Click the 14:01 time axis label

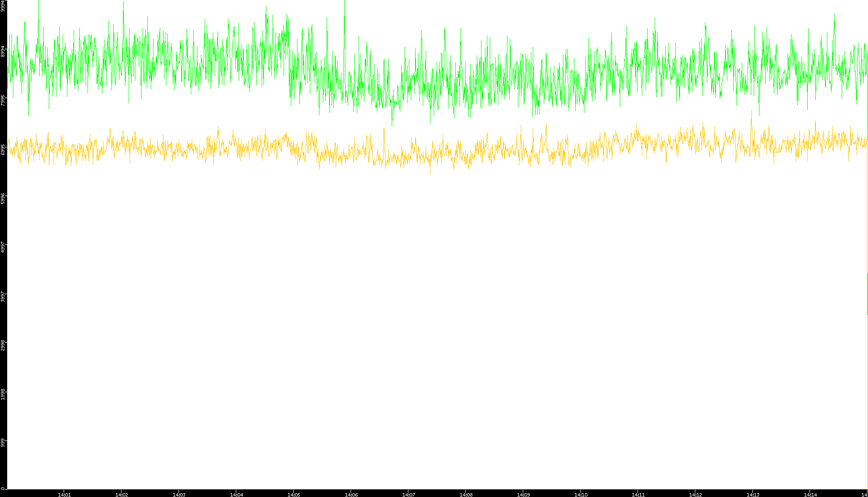point(64,494)
